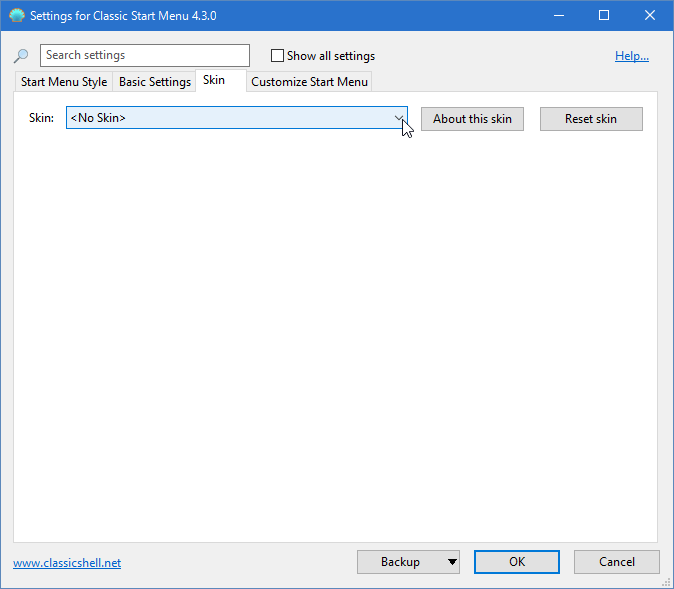The width and height of the screenshot is (674, 589).
Task: Click the Classic Shell icon in title bar
Action: pos(16,15)
